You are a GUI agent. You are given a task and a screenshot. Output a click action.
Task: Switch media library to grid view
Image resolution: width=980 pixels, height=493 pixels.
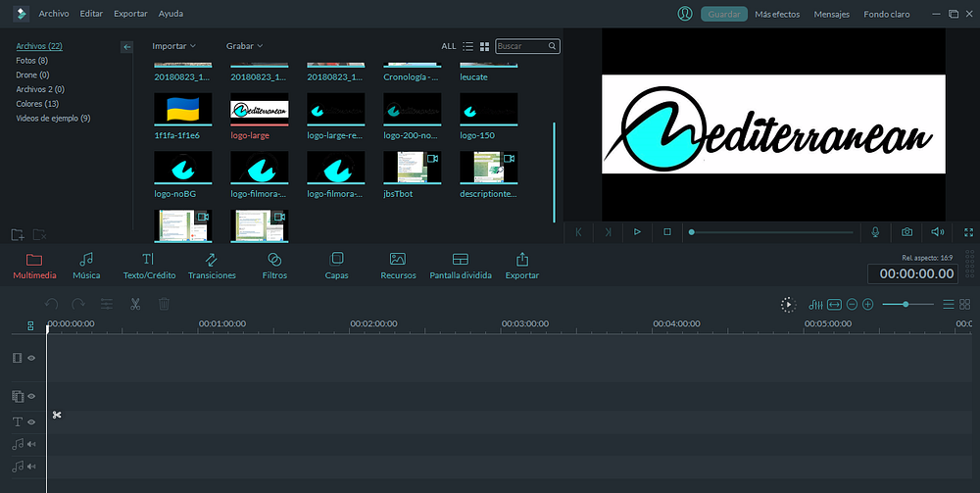(x=484, y=46)
